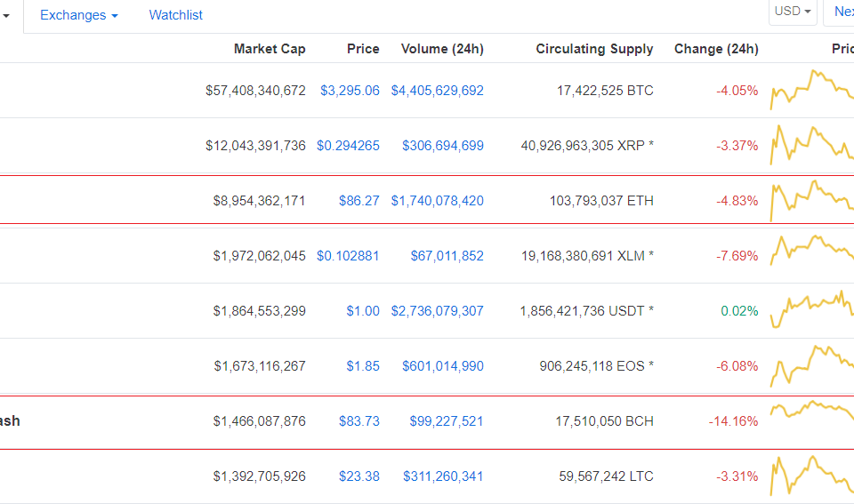Select the -7.69% change value
854x504 pixels.
[x=737, y=256]
